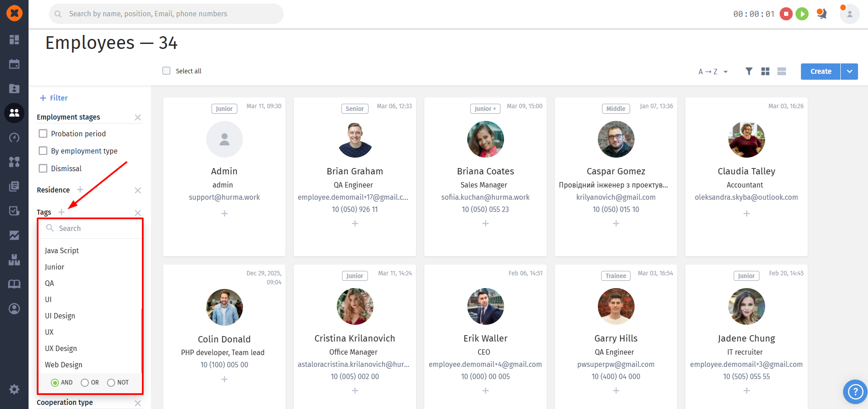Open the help question mark button

pyautogui.click(x=855, y=391)
